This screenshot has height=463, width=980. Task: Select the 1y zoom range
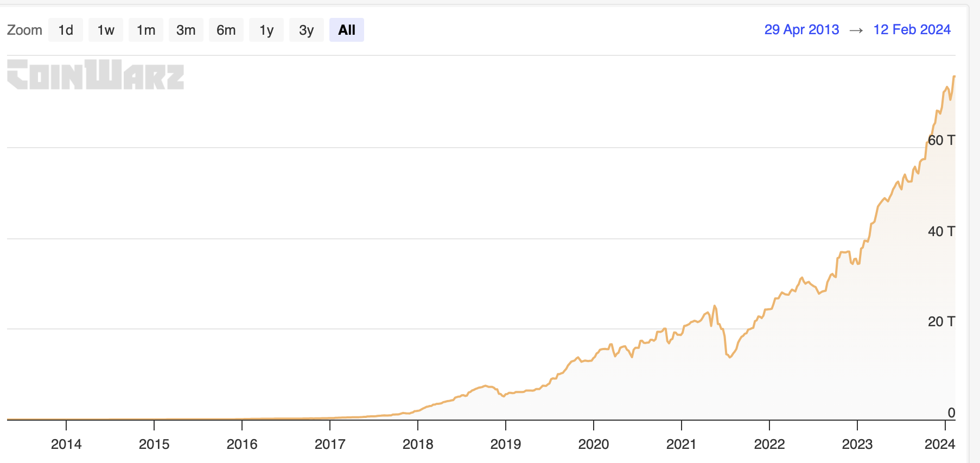266,30
